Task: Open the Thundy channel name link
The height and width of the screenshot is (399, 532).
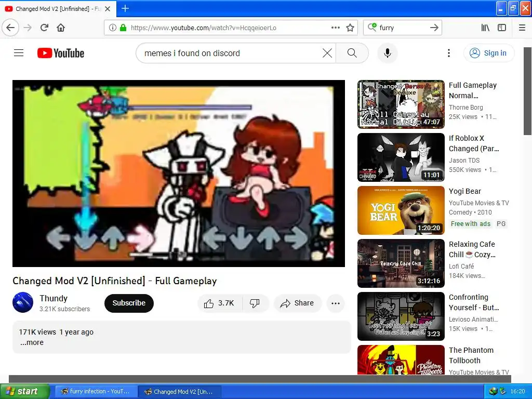Action: [54, 298]
